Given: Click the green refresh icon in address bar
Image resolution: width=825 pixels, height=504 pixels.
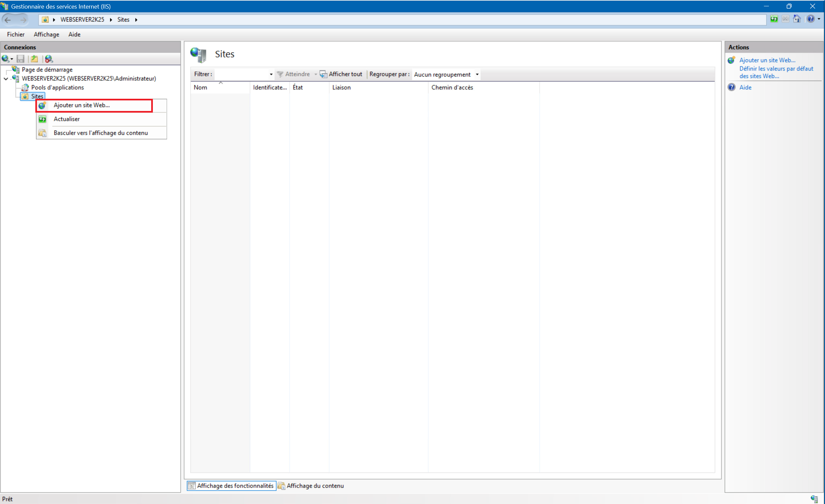Looking at the screenshot, I should point(774,19).
